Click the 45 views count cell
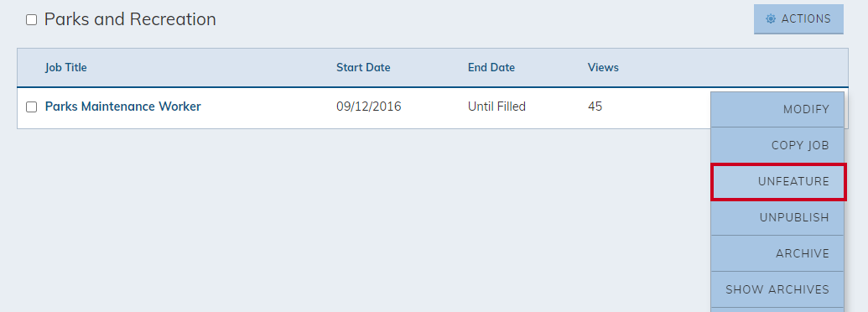Viewport: 868px width, 312px height. (x=595, y=107)
